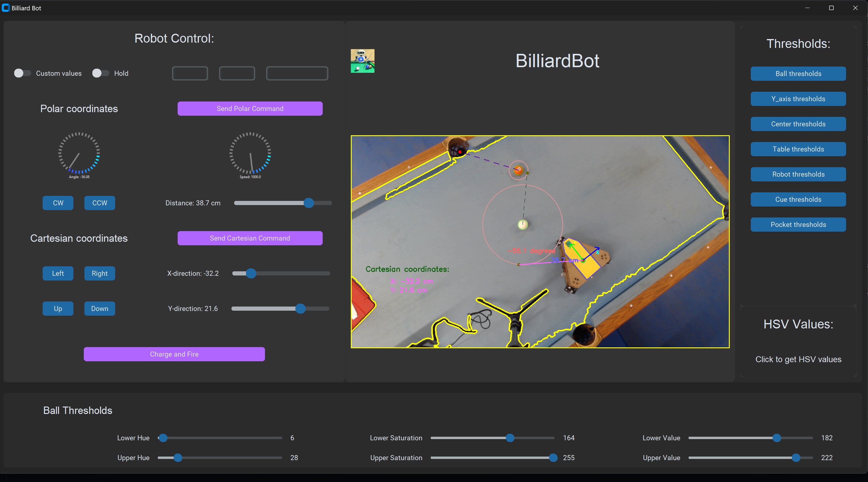868x482 pixels.
Task: Click the Lower Saturation slider handle
Action: click(x=510, y=438)
